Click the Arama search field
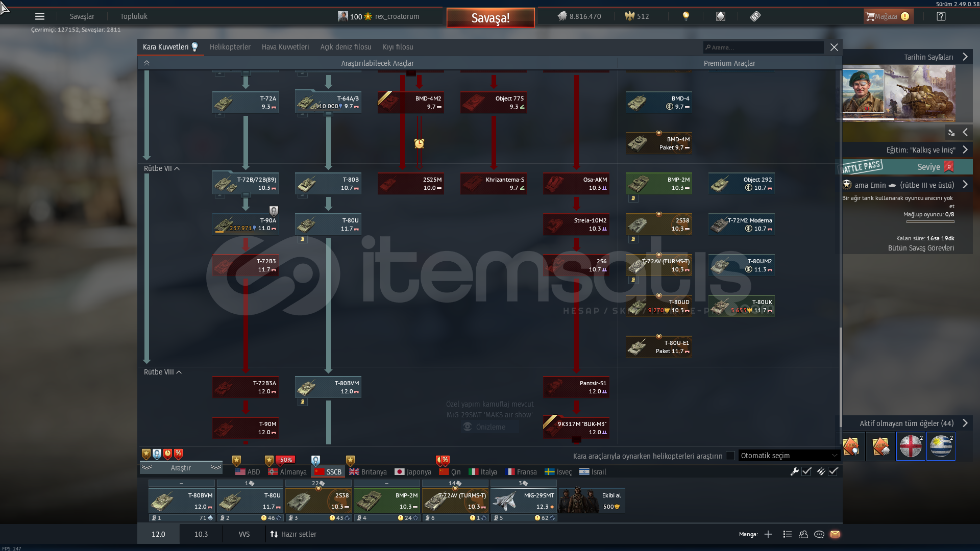Viewport: 980px width, 551px height. (x=764, y=47)
